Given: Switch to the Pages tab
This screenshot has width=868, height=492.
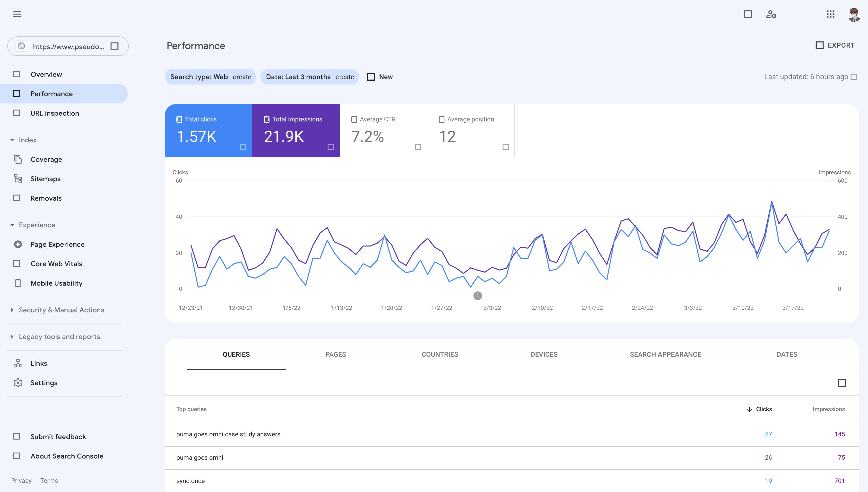Looking at the screenshot, I should click(335, 355).
